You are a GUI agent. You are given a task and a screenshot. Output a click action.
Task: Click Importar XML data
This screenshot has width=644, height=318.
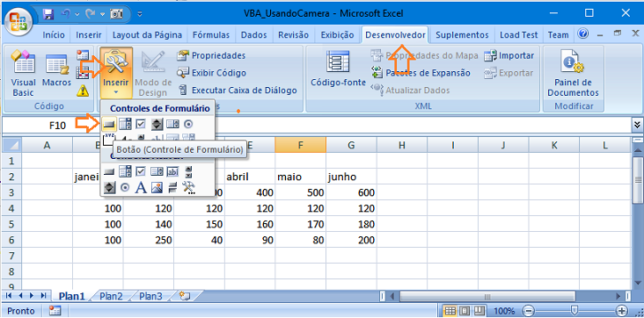[x=509, y=55]
